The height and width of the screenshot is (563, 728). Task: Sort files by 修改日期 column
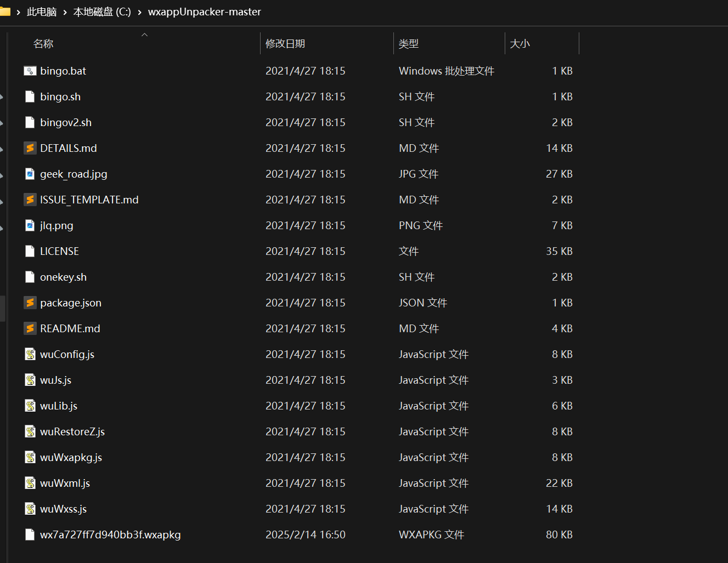[x=285, y=44]
